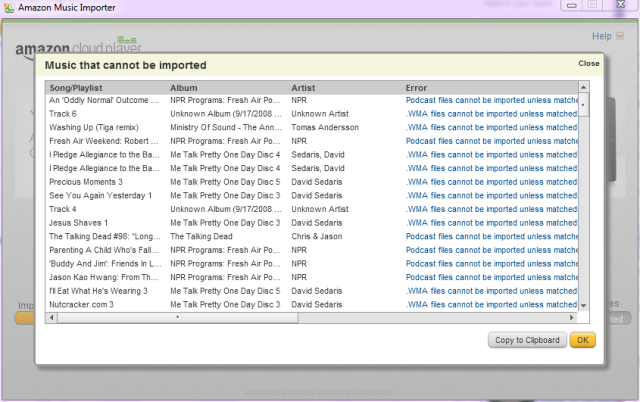The height and width of the screenshot is (402, 640).
Task: Select Jesus Shaves 1 row
Action: (312, 223)
